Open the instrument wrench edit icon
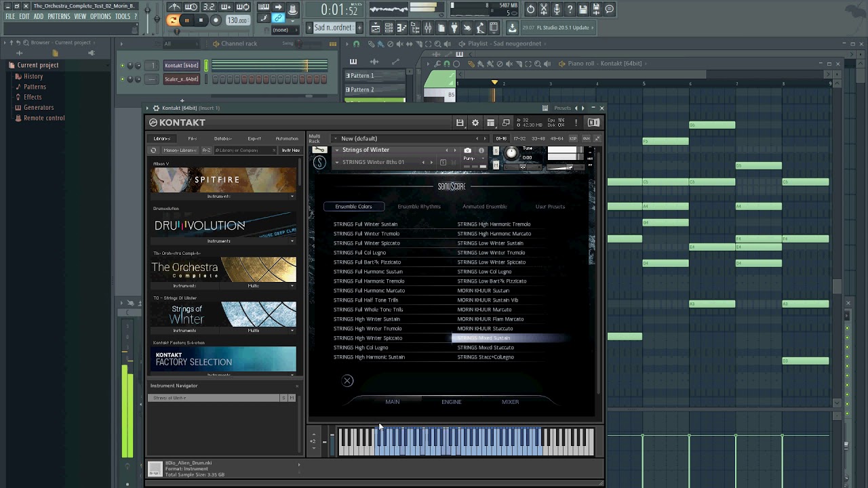The width and height of the screenshot is (868, 488). (x=319, y=150)
